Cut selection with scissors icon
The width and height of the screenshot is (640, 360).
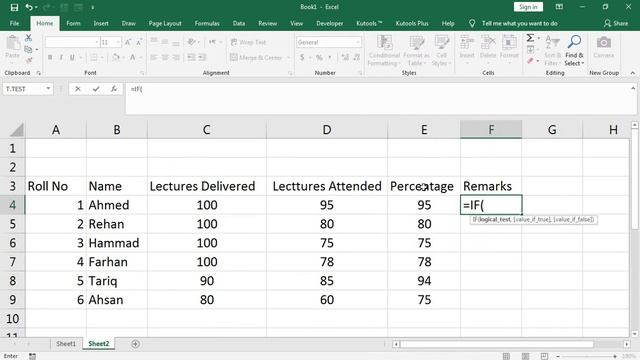[28, 38]
